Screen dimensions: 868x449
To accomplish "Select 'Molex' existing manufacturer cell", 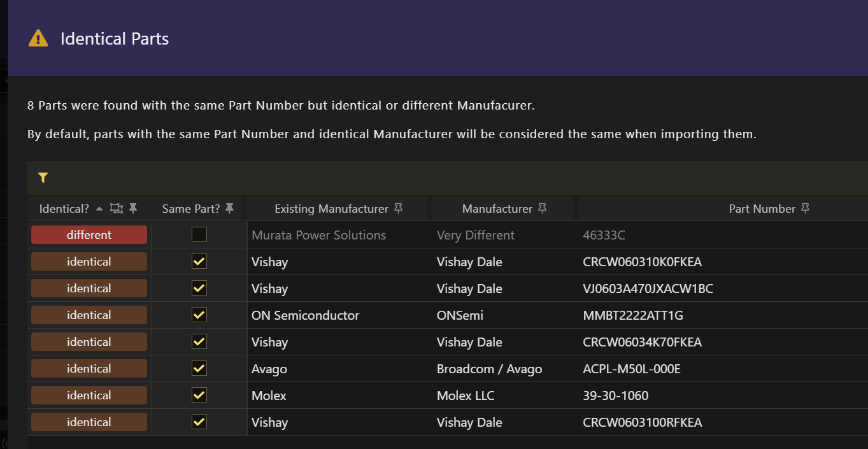I will point(269,396).
